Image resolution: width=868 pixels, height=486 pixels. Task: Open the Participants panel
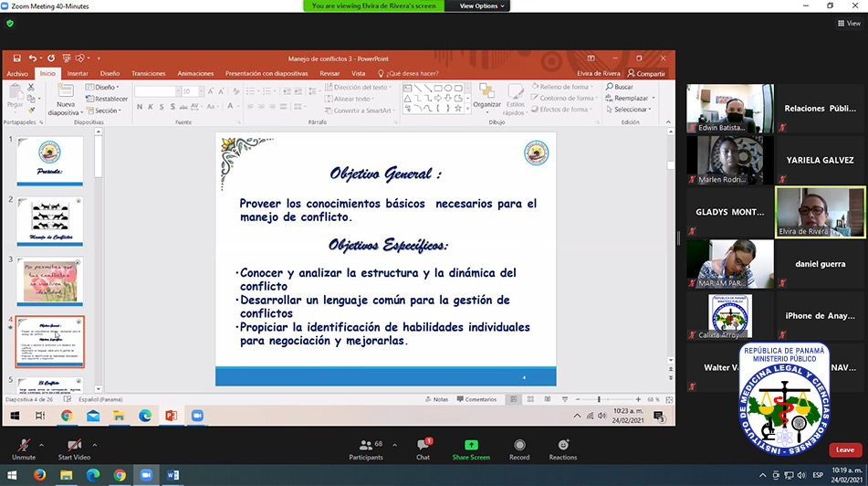(366, 449)
